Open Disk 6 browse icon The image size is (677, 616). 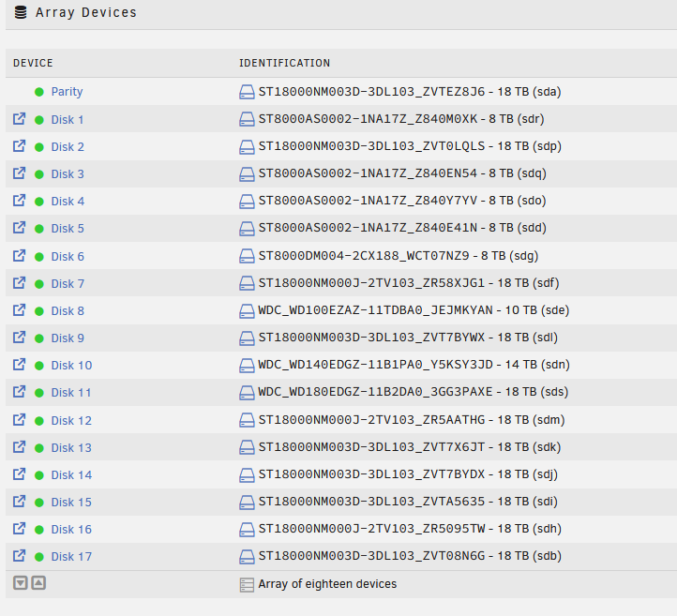pyautogui.click(x=19, y=256)
